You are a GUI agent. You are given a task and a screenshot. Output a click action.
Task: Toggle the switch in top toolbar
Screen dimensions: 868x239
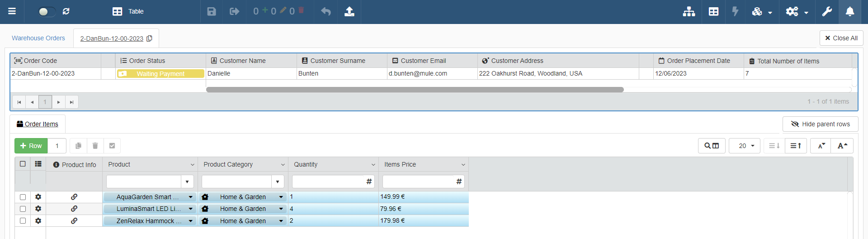click(47, 12)
